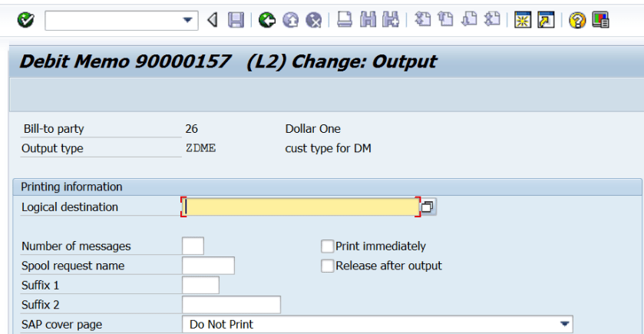Click the Number of messages field

click(x=193, y=246)
